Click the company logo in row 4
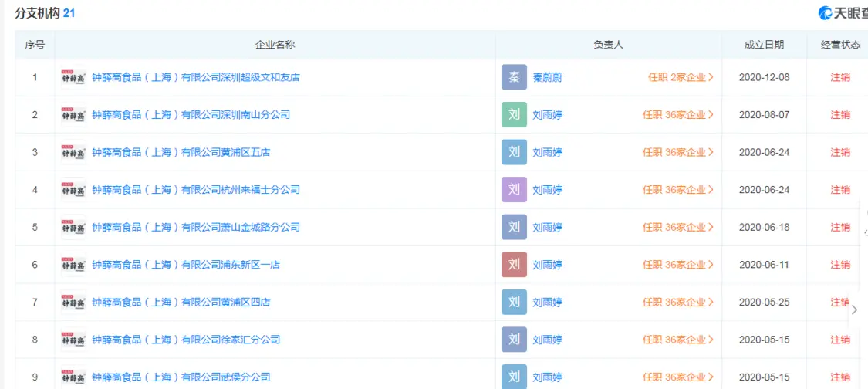Image resolution: width=868 pixels, height=389 pixels. coord(73,190)
